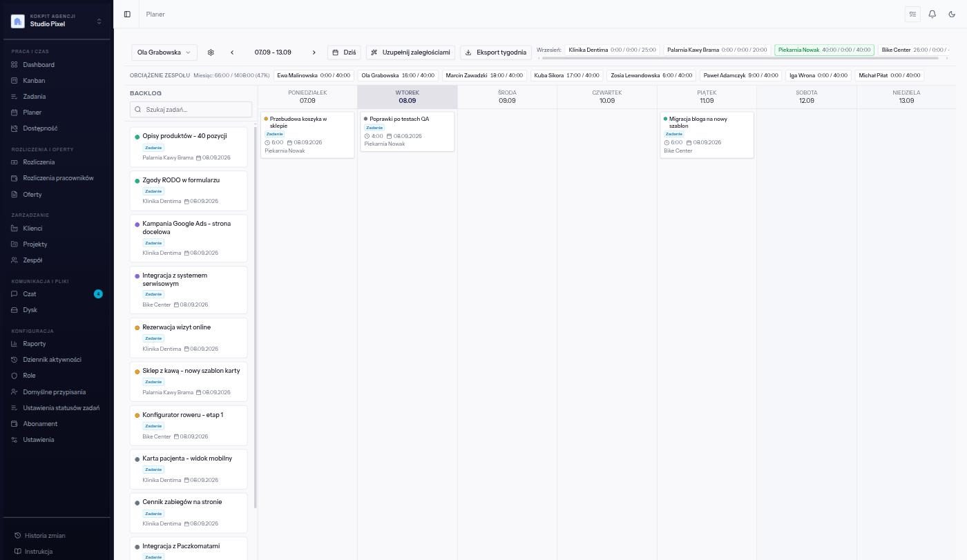Click the Dziennik aktywności sidebar icon
The width and height of the screenshot is (967, 560).
15,360
